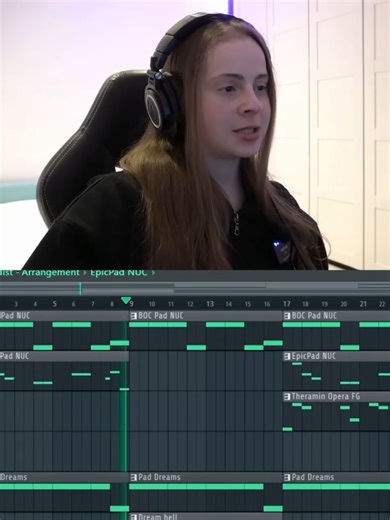Click bar 21 on the timeline ruler
Image resolution: width=390 pixels, height=520 pixels.
coord(363,304)
